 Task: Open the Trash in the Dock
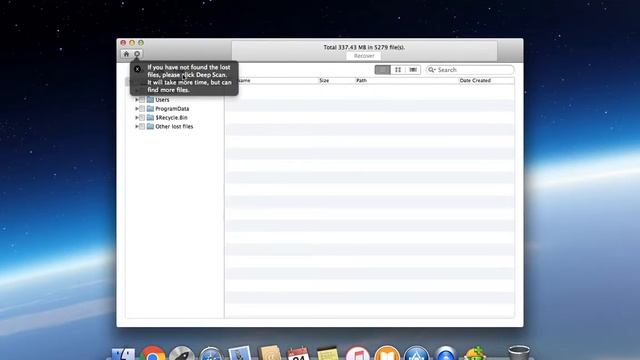pyautogui.click(x=519, y=353)
